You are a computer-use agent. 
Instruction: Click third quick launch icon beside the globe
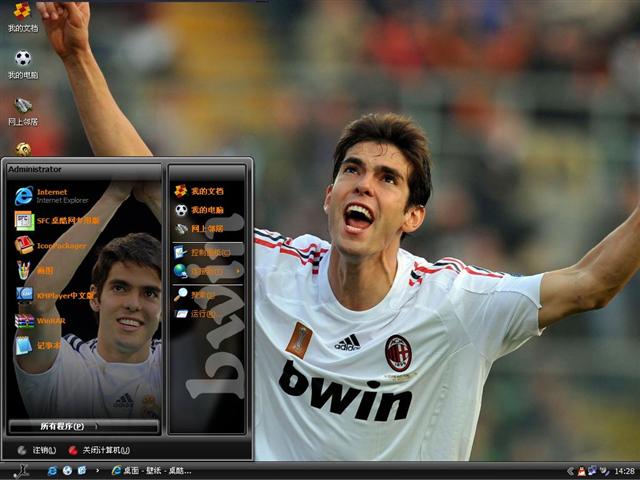(82, 471)
